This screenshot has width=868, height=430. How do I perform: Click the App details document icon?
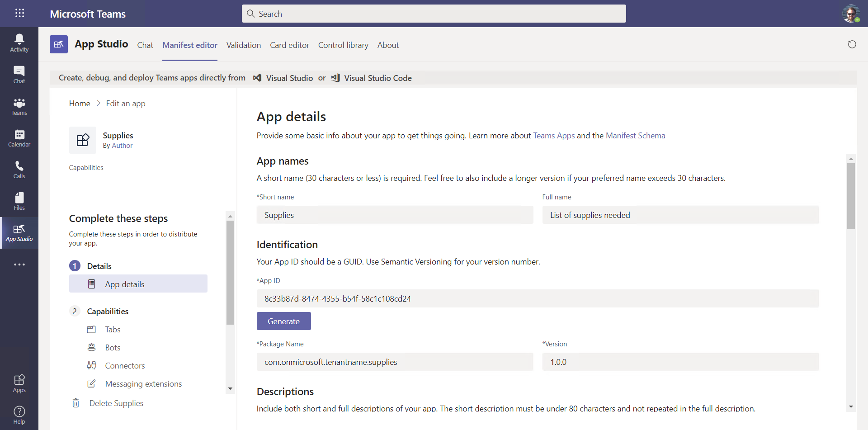point(91,284)
